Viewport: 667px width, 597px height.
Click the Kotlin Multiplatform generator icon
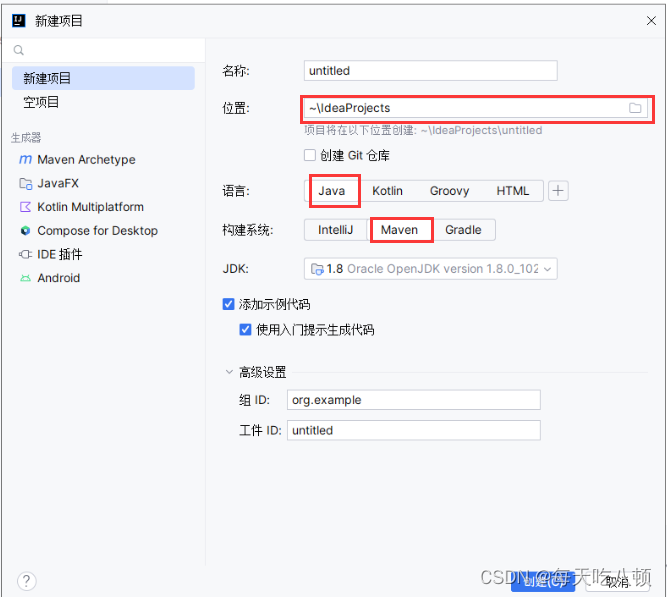click(25, 207)
